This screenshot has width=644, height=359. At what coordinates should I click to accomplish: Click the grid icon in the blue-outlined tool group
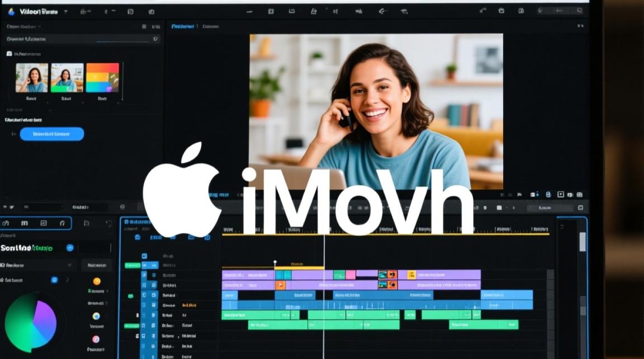tap(44, 223)
